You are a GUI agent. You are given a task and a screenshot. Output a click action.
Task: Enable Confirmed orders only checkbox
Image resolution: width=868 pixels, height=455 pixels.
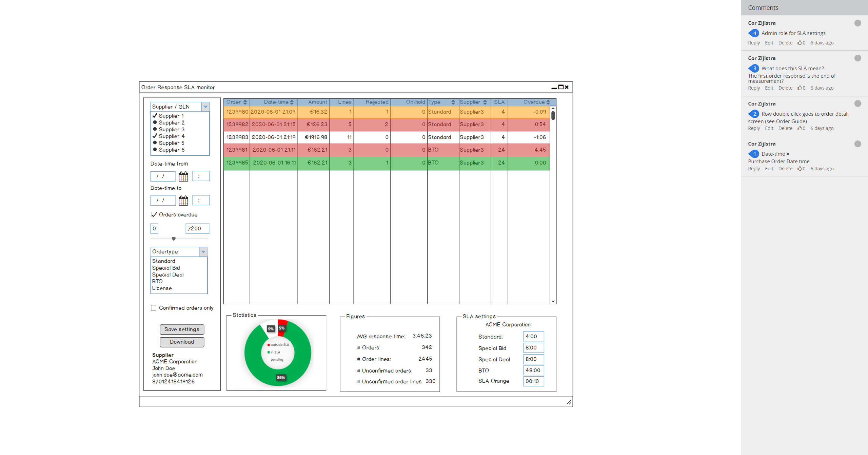coord(154,308)
